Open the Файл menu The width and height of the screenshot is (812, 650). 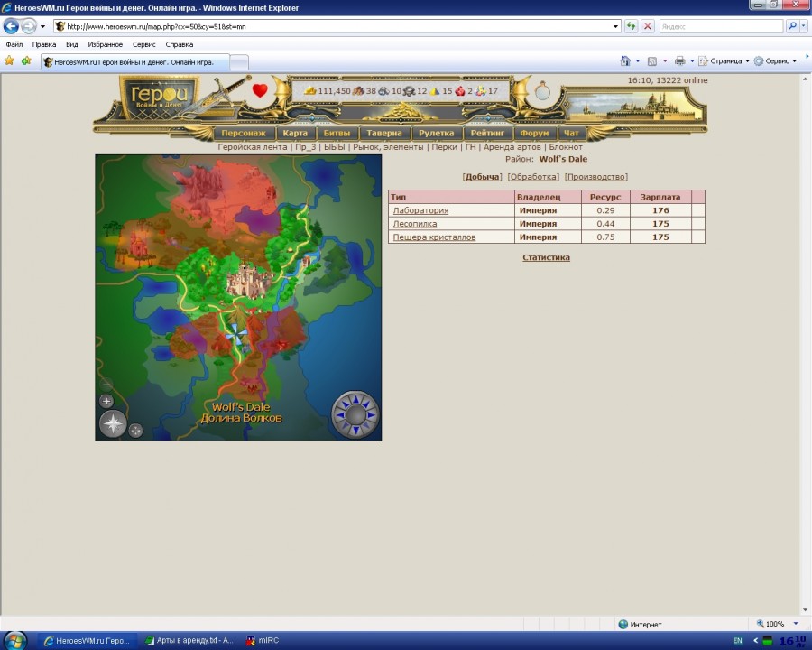pos(14,44)
